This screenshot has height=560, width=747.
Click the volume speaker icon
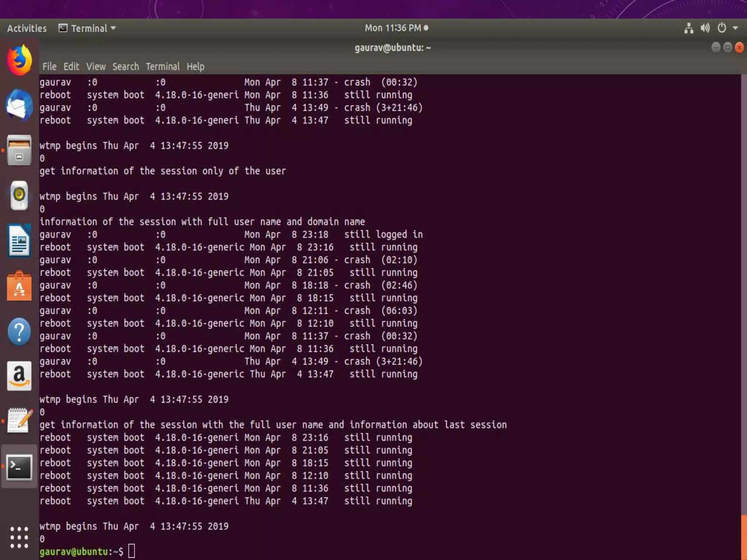point(705,28)
